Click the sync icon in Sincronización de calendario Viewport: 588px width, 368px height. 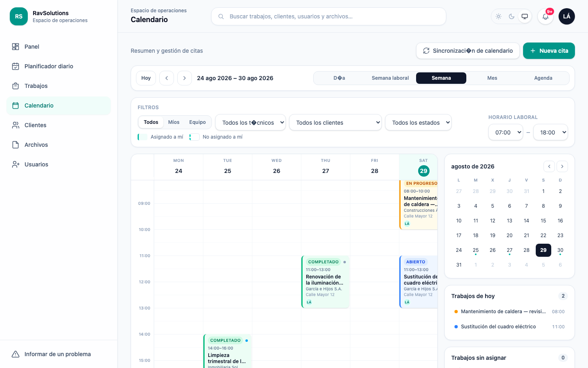(x=426, y=51)
